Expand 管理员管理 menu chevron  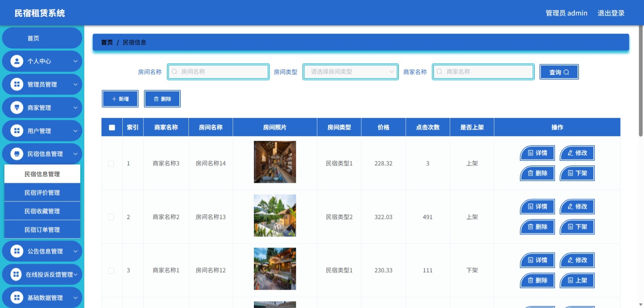click(75, 84)
